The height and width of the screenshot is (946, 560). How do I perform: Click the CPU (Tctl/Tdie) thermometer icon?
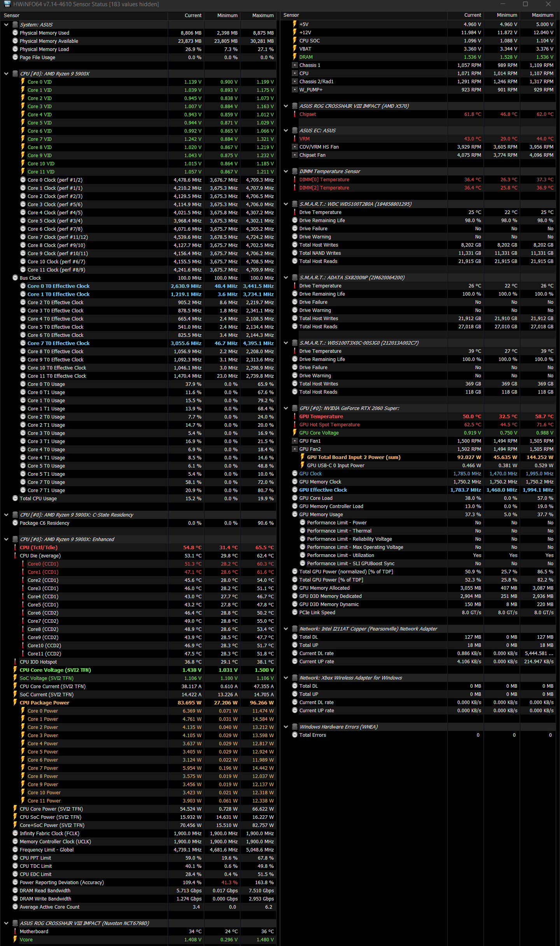pos(15,547)
